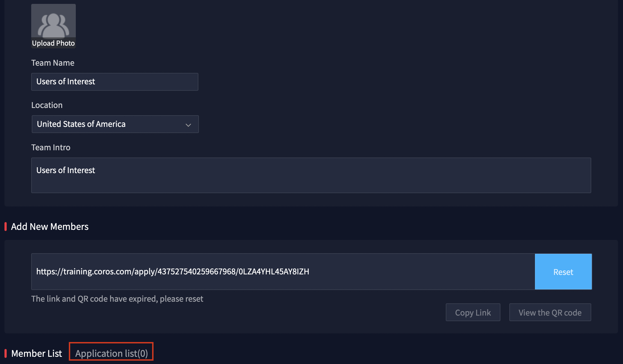623x364 pixels.
Task: Select the United States of America text
Action: (81, 124)
